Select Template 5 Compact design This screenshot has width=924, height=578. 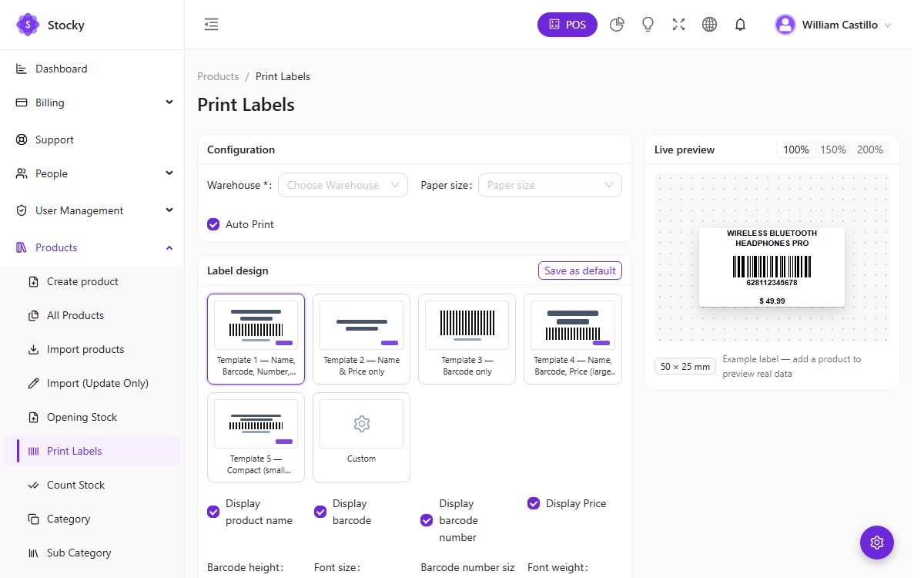click(256, 437)
